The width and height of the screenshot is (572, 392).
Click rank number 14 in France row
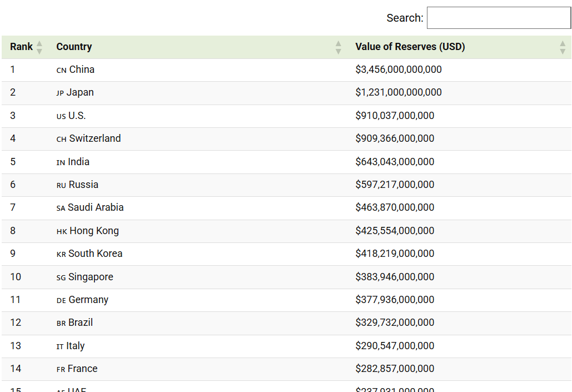(16, 369)
